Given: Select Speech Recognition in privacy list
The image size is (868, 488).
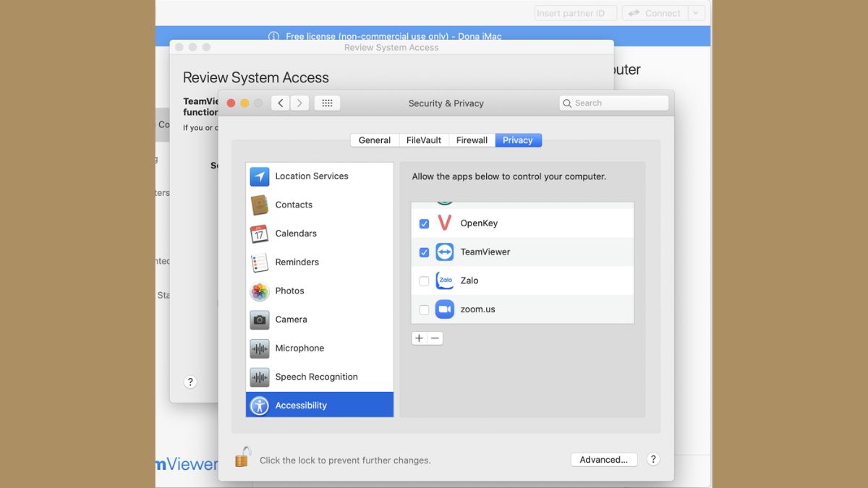Looking at the screenshot, I should (x=320, y=377).
